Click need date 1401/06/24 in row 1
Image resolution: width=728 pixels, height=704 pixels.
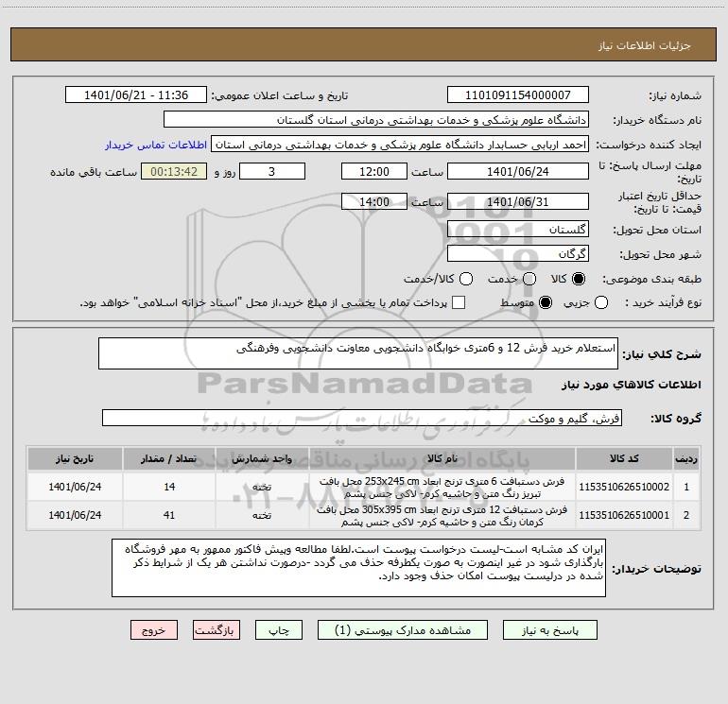pyautogui.click(x=75, y=487)
